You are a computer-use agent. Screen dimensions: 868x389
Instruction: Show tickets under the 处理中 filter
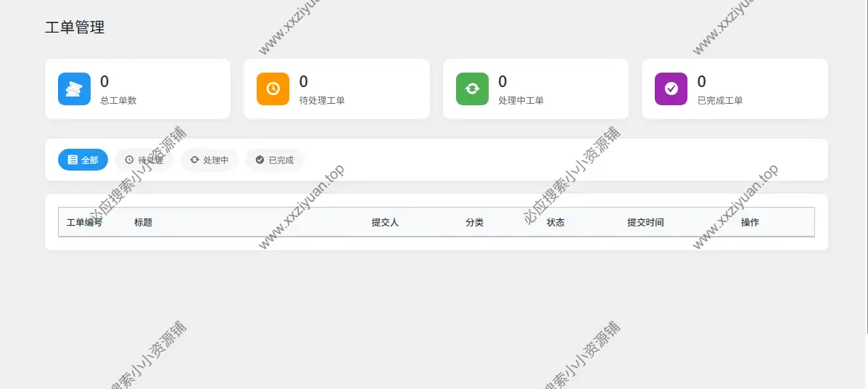point(209,160)
